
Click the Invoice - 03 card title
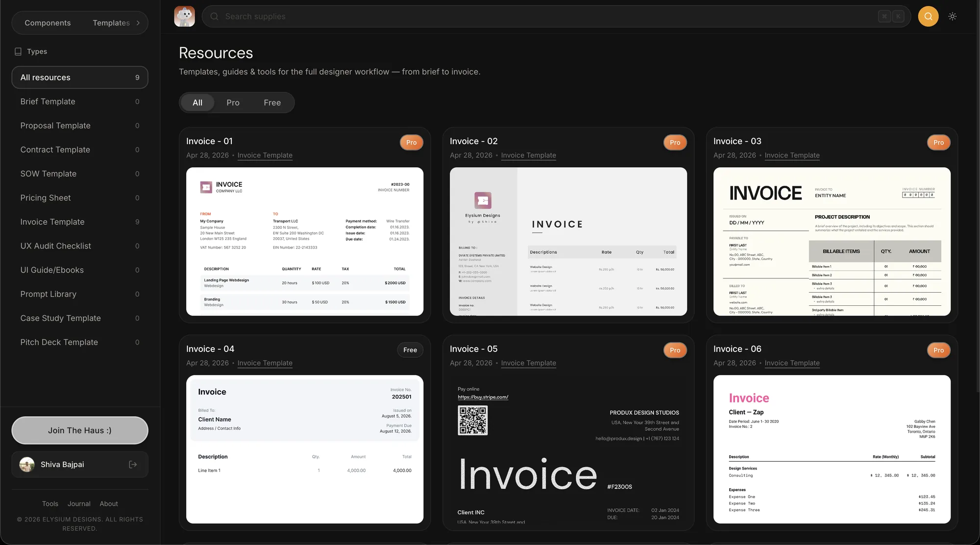(x=737, y=141)
